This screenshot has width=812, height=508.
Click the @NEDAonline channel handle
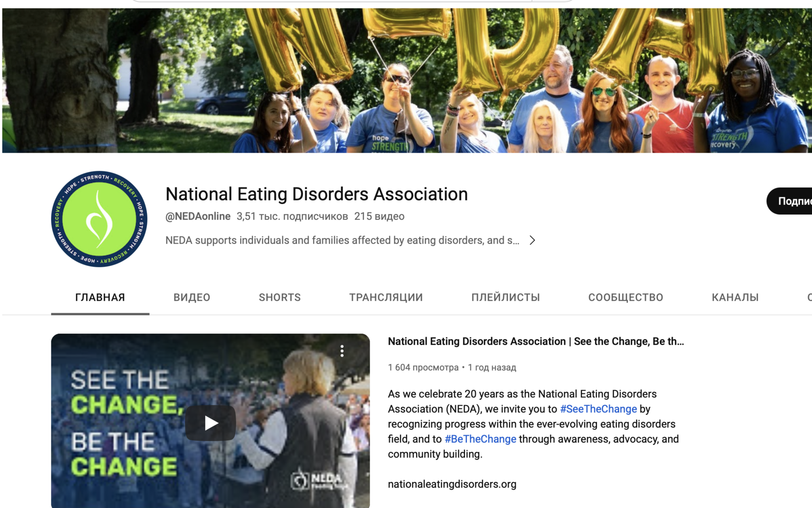pos(198,217)
